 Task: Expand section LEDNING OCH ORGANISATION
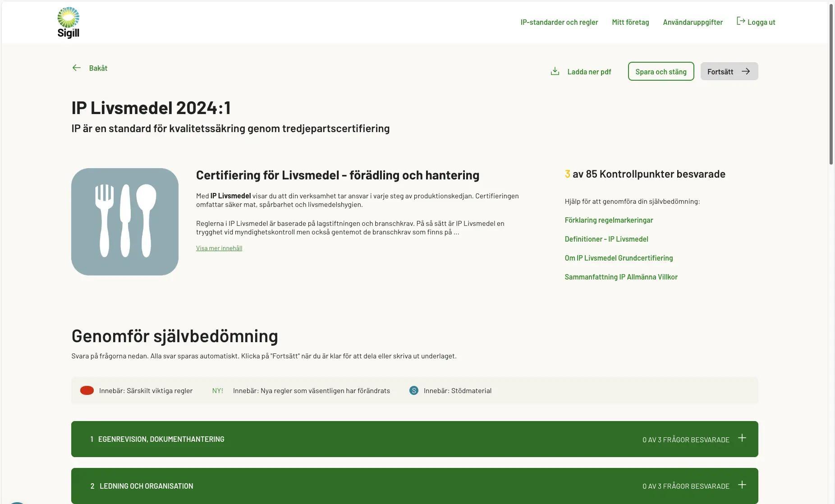pos(742,484)
